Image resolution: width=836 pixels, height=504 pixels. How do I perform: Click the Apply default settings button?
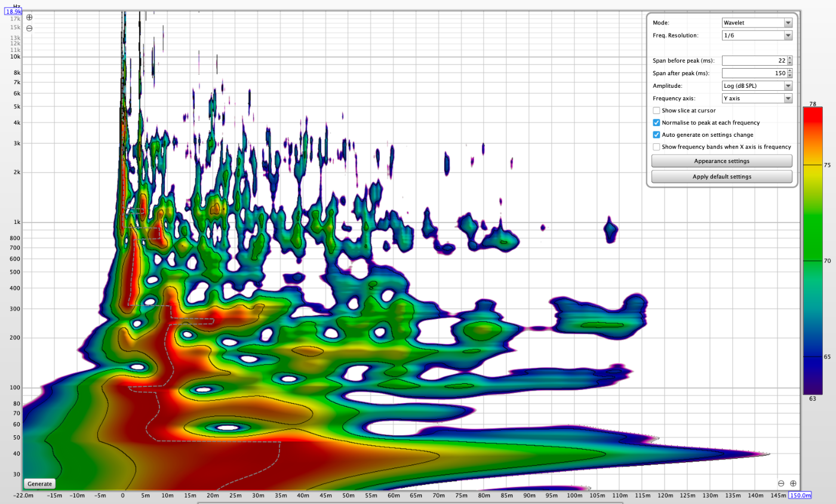721,177
